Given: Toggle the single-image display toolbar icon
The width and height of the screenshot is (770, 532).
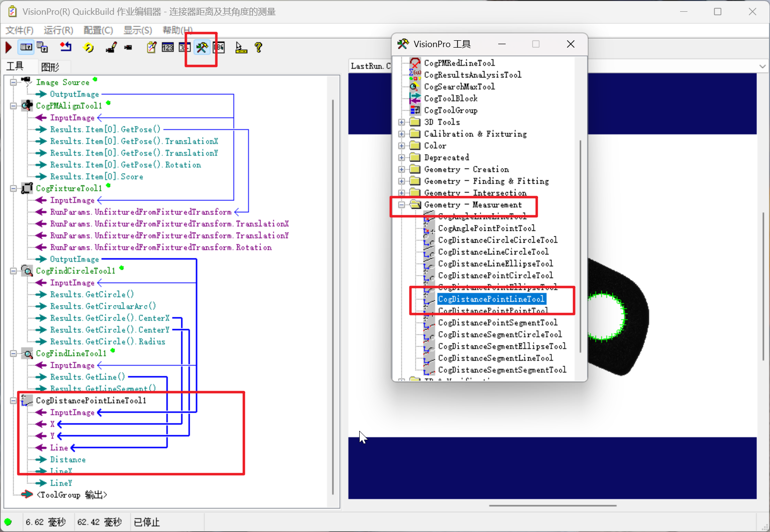Looking at the screenshot, I should coord(26,47).
